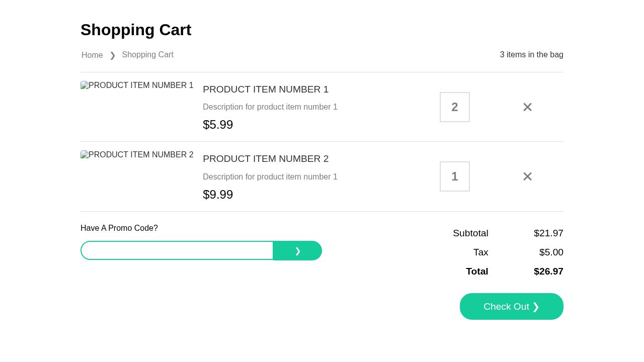
Task: Select quantity field showing 1
Action: [x=454, y=176]
